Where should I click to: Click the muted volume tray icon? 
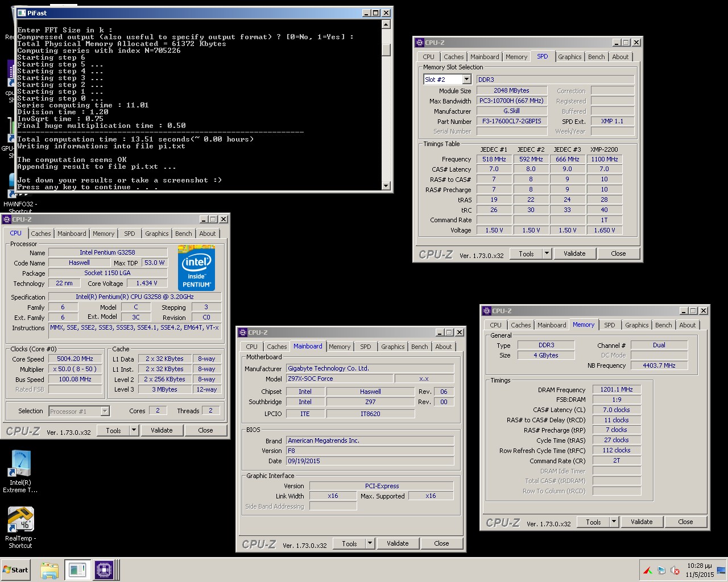pos(675,570)
